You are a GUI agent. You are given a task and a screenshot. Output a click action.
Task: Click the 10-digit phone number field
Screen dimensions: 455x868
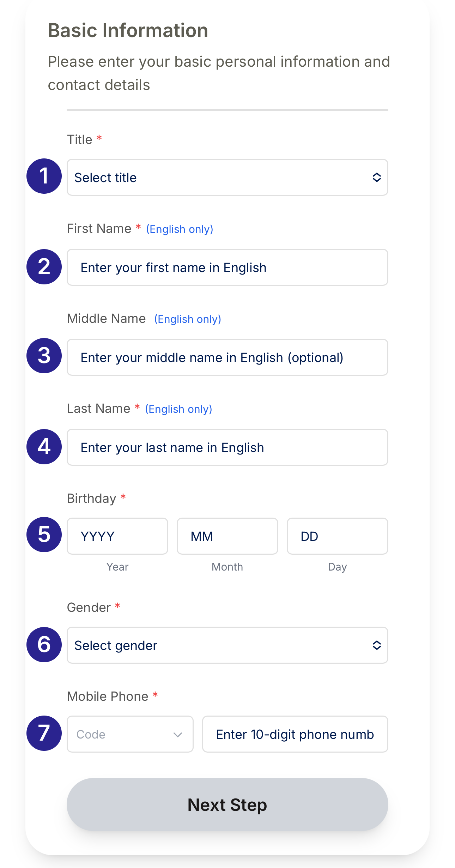(x=295, y=734)
